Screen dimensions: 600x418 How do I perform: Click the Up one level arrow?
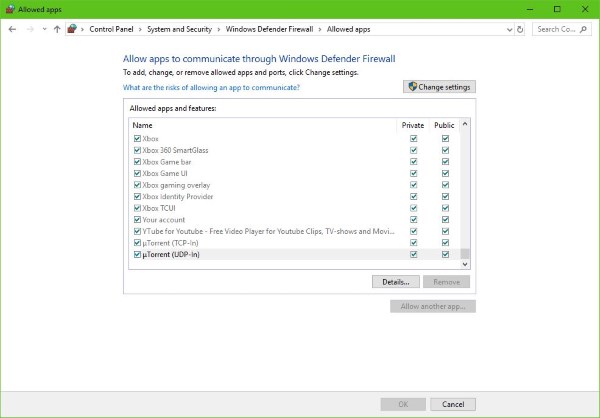pyautogui.click(x=57, y=29)
